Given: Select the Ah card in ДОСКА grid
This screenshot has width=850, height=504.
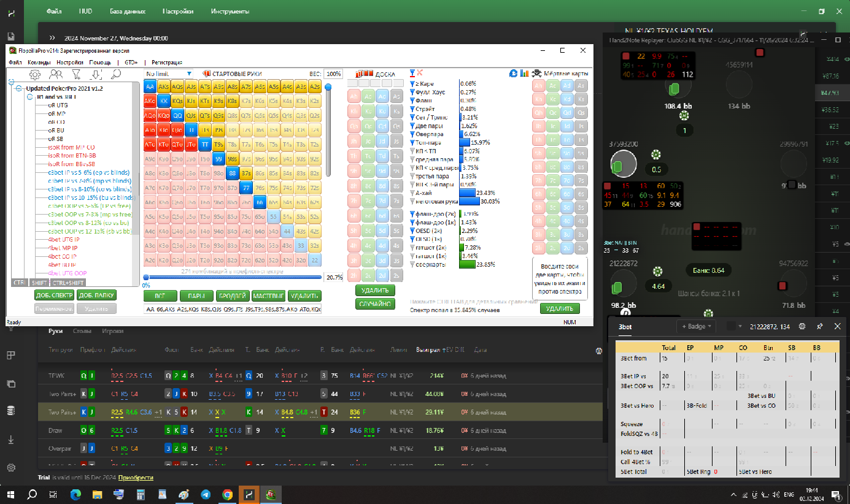Looking at the screenshot, I should tap(354, 96).
